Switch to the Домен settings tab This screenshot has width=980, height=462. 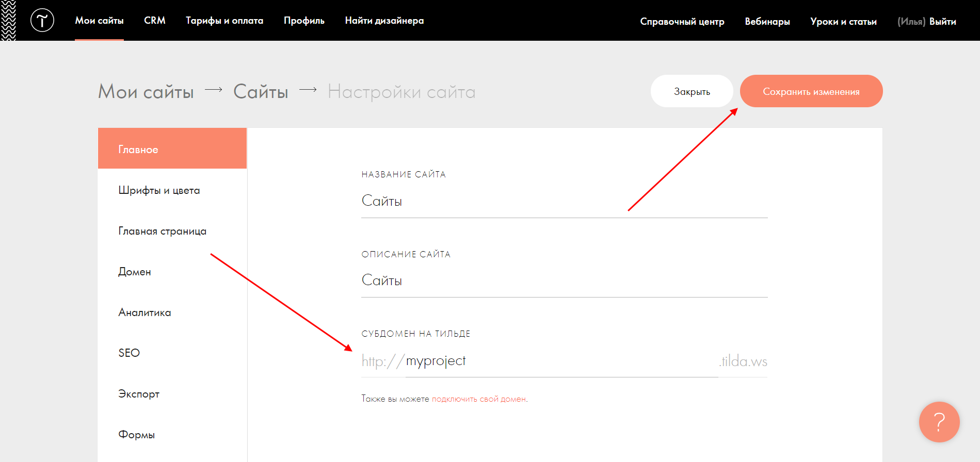point(135,272)
